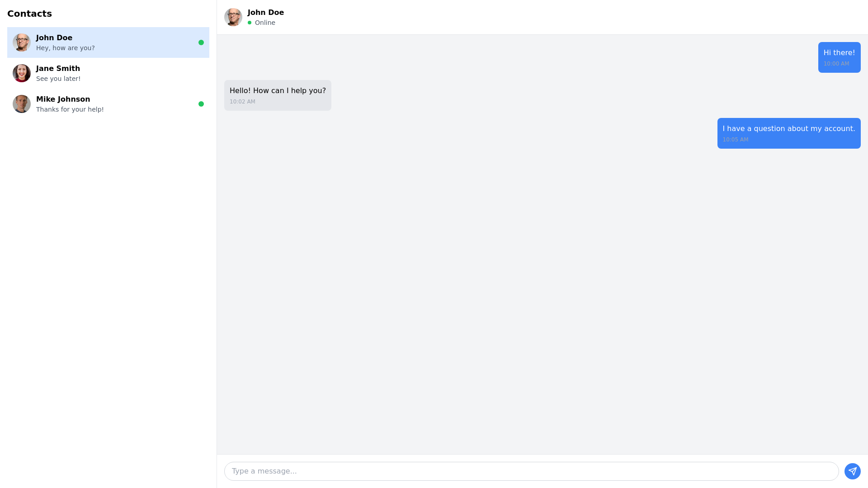Image resolution: width=868 pixels, height=488 pixels.
Task: Focus the Type a message input field
Action: pyautogui.click(x=531, y=471)
